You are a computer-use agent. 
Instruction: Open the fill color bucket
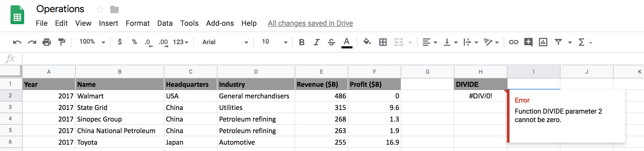(x=367, y=42)
